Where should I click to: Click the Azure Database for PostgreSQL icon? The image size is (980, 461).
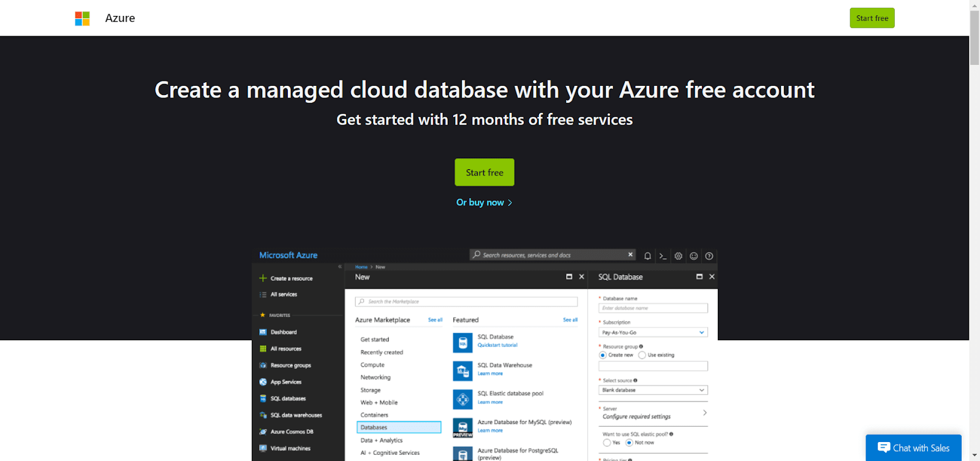462,454
